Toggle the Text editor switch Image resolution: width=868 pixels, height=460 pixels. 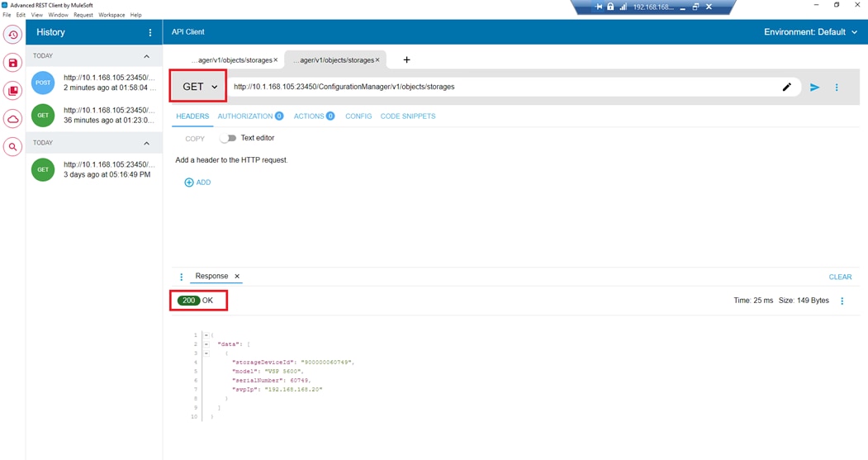(x=227, y=138)
